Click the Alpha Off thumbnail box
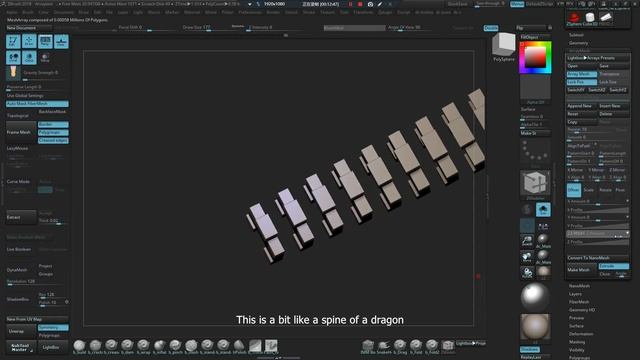Viewport: 640px width, 360px height. [x=535, y=88]
